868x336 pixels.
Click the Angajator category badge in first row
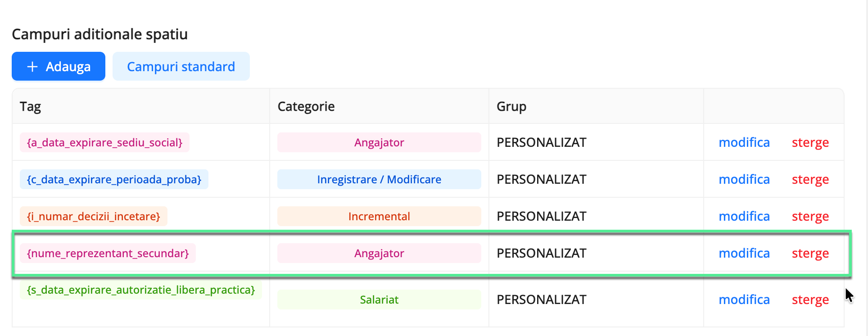pos(379,142)
